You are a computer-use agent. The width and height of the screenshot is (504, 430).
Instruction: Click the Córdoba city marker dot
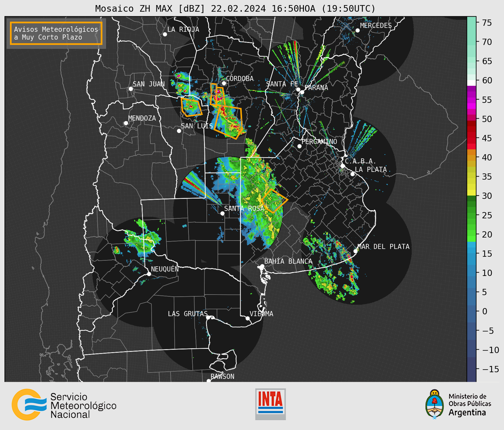point(224,83)
